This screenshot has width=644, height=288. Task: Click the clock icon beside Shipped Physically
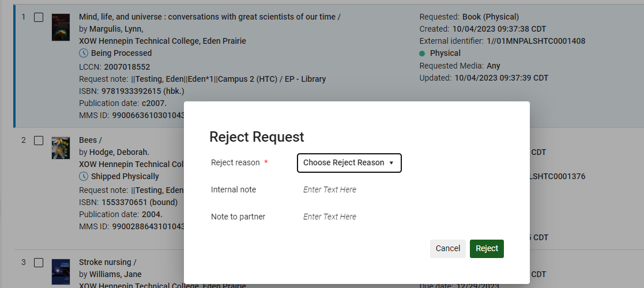pyautogui.click(x=84, y=176)
